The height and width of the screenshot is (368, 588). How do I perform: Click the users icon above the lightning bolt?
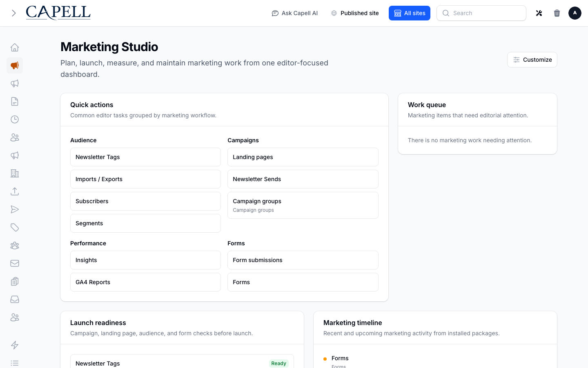(x=15, y=317)
